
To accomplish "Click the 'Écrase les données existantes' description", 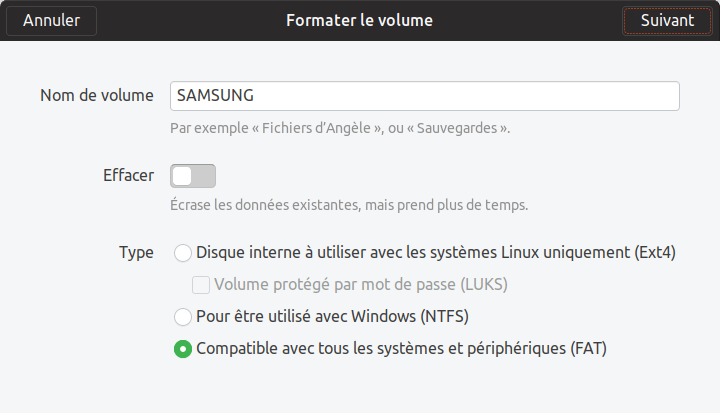I will (x=349, y=205).
